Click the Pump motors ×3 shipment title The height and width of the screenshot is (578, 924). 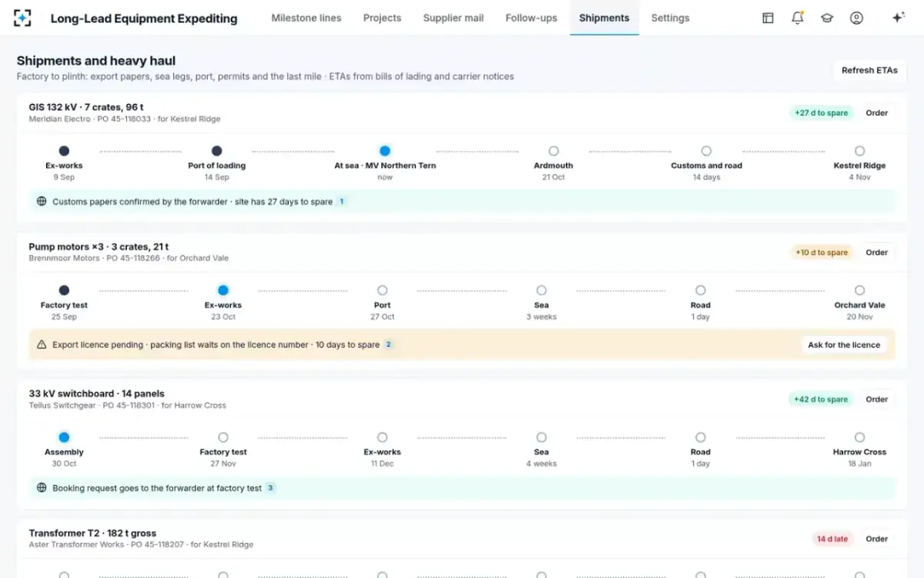(x=99, y=247)
